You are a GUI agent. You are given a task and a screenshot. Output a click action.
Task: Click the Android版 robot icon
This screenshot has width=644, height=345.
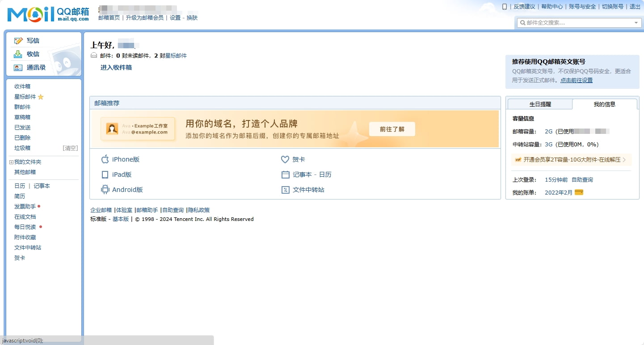[x=105, y=190]
